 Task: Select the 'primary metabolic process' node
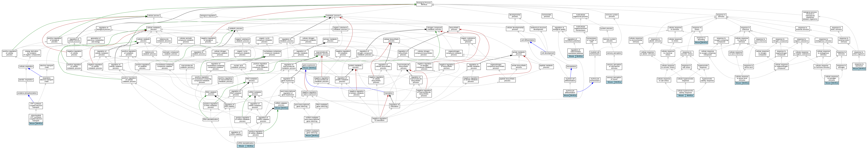pyautogui.click(x=330, y=40)
